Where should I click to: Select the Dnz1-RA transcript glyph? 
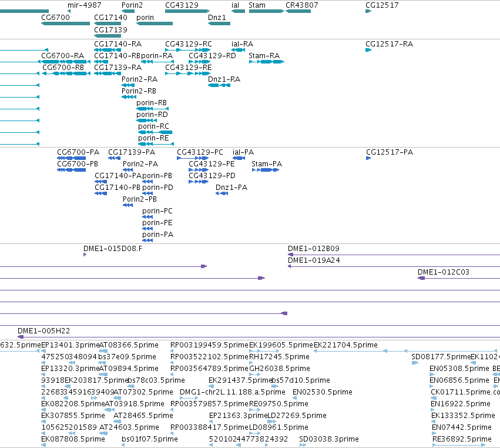coord(219,85)
